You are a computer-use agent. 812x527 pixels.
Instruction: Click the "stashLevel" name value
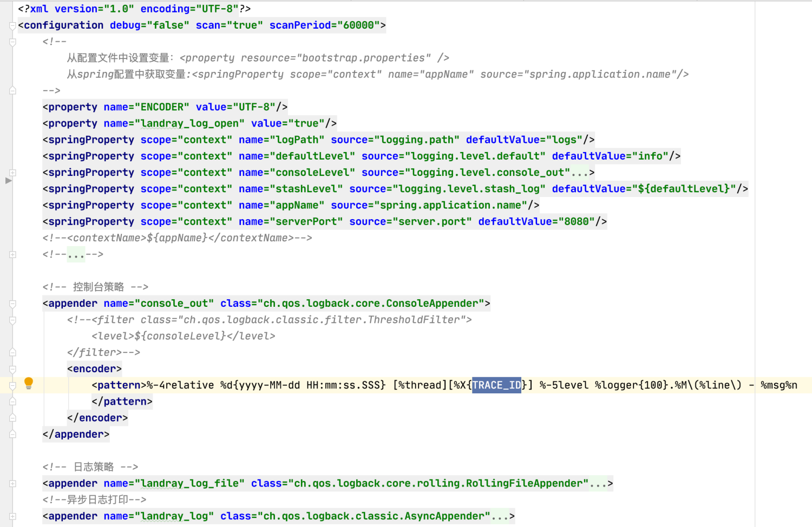(306, 189)
